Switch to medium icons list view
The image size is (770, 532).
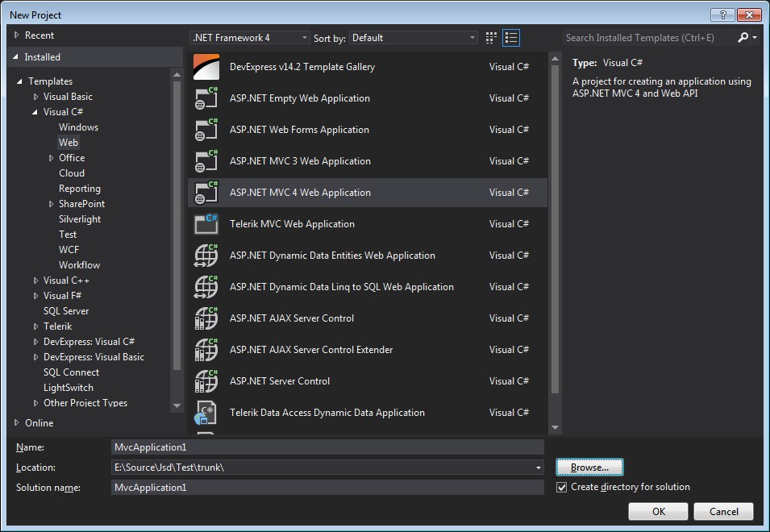point(511,38)
